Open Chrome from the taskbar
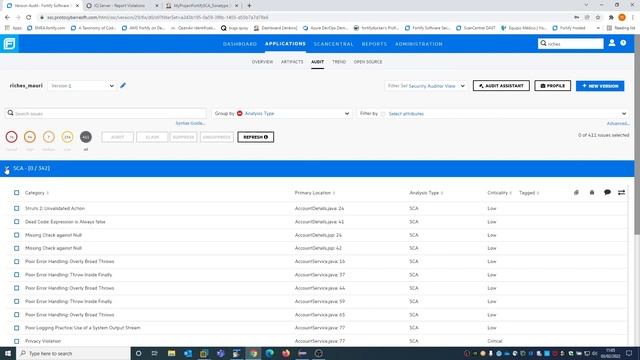The height and width of the screenshot is (360, 640). pos(253,353)
